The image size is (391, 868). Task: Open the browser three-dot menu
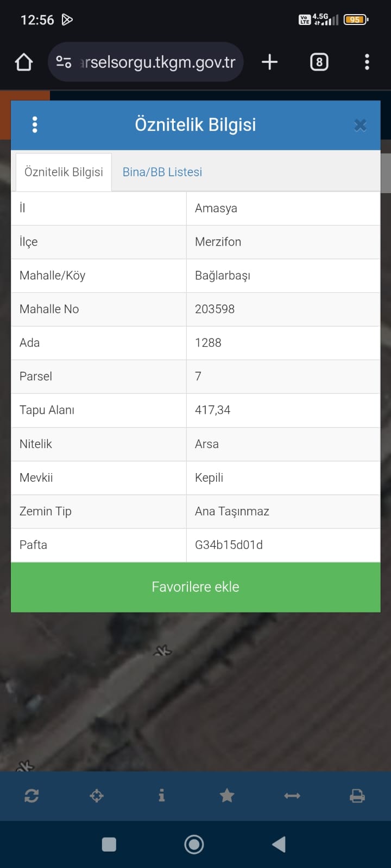pyautogui.click(x=367, y=62)
